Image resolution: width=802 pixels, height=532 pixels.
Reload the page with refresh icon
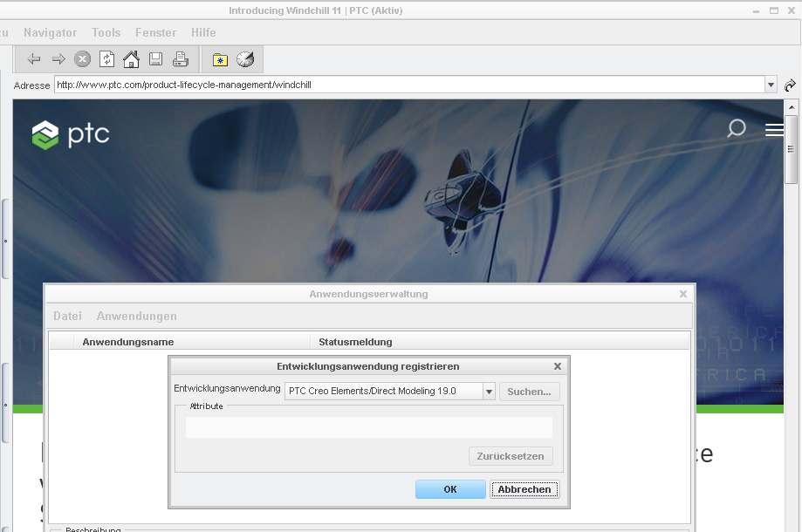click(106, 59)
